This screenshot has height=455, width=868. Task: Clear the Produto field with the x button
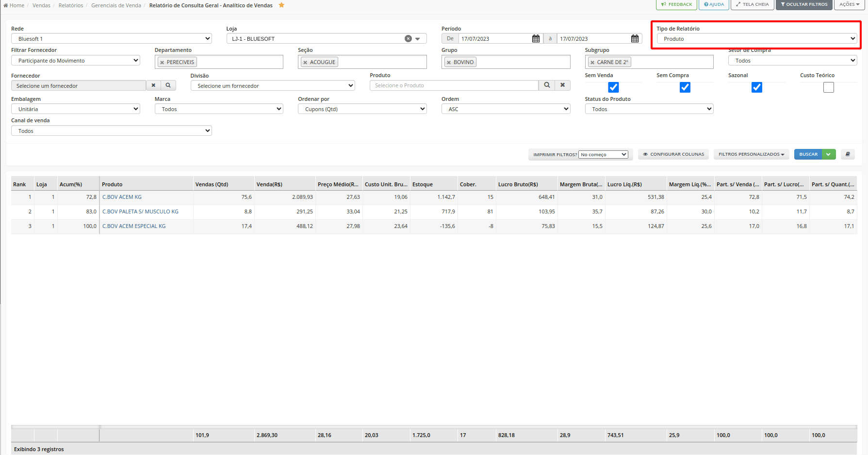coord(563,85)
